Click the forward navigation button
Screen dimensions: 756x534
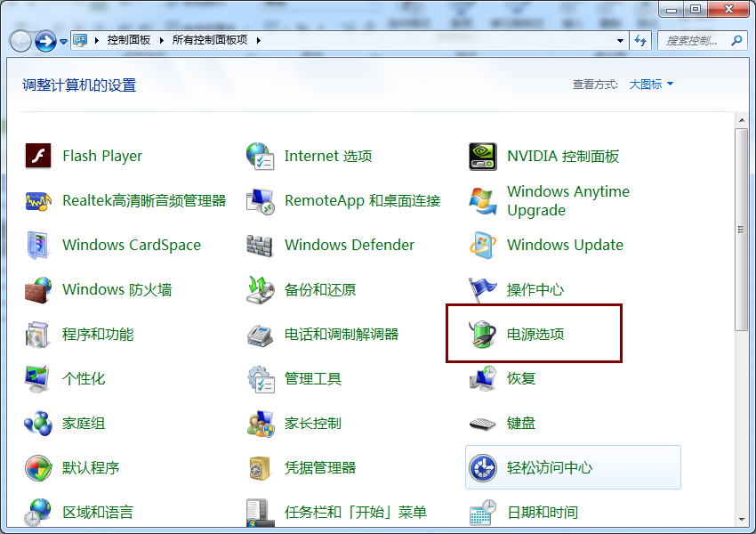point(45,42)
